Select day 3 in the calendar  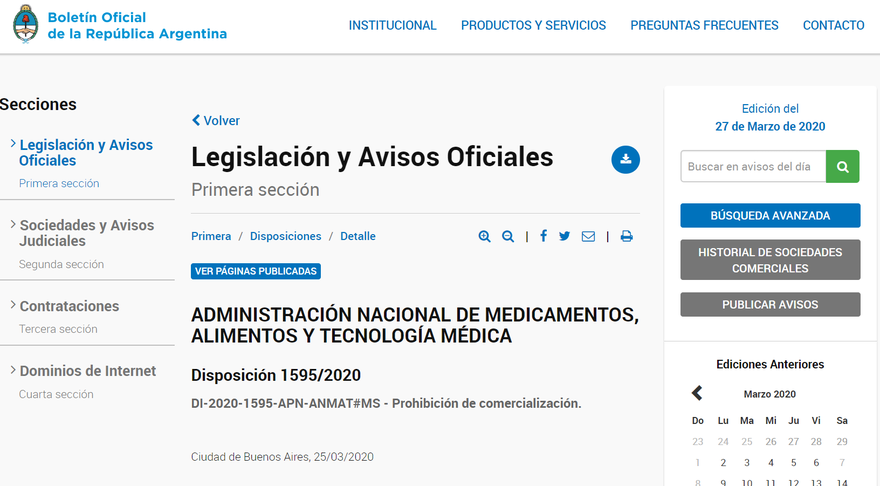[x=746, y=462]
